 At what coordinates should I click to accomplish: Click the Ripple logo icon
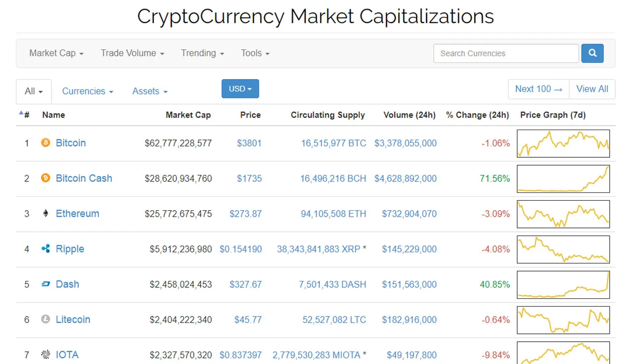tap(45, 249)
